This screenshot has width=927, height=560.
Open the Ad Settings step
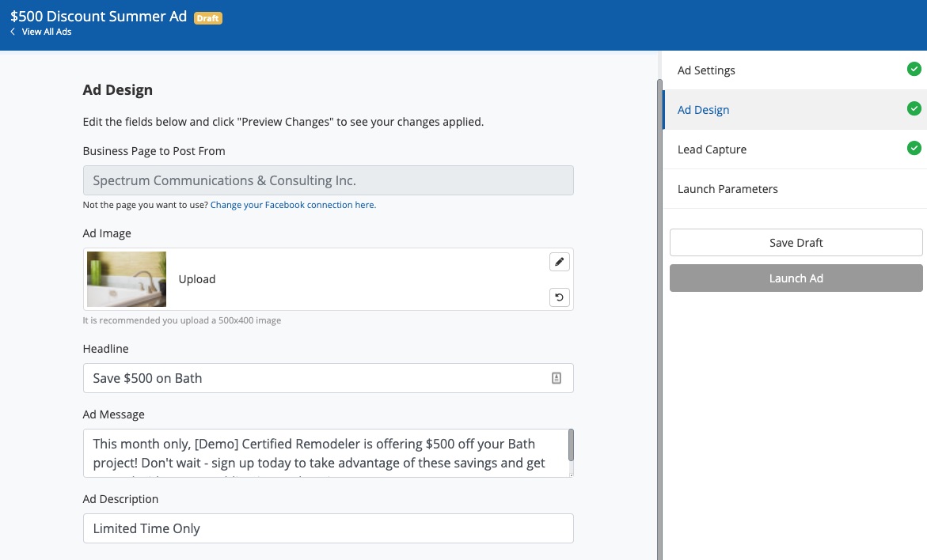[x=706, y=70]
